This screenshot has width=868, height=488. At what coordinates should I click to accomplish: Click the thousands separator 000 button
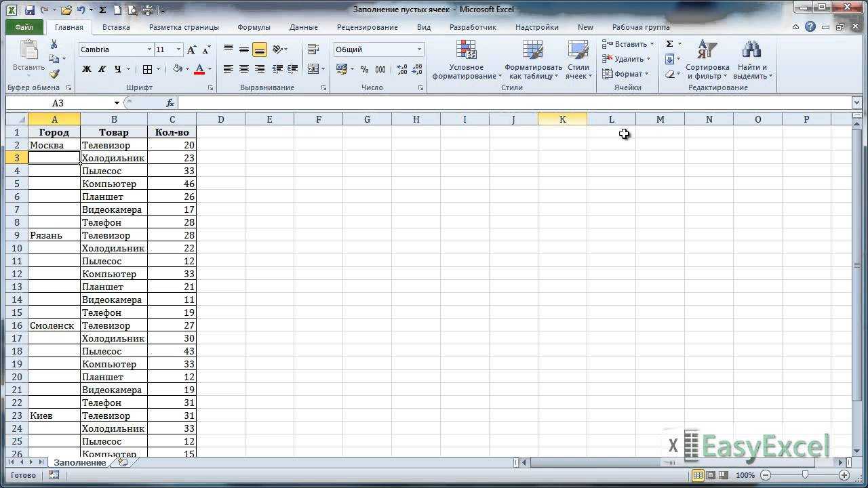tap(380, 69)
